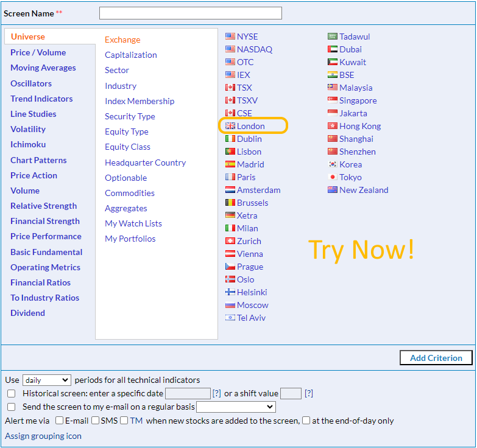This screenshot has width=477, height=448.
Task: Click the shift value input field
Action: 291,394
